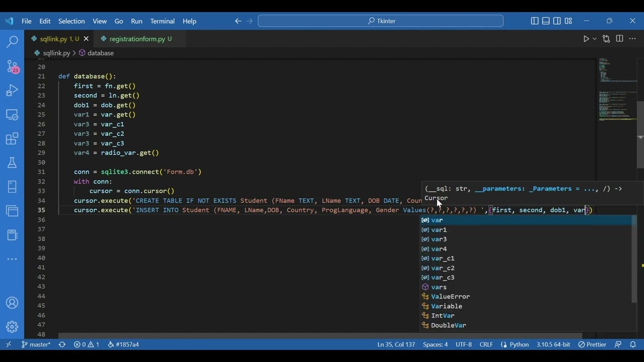This screenshot has width=644, height=362.
Task: Open the Testing flask icon
Action: 12,162
